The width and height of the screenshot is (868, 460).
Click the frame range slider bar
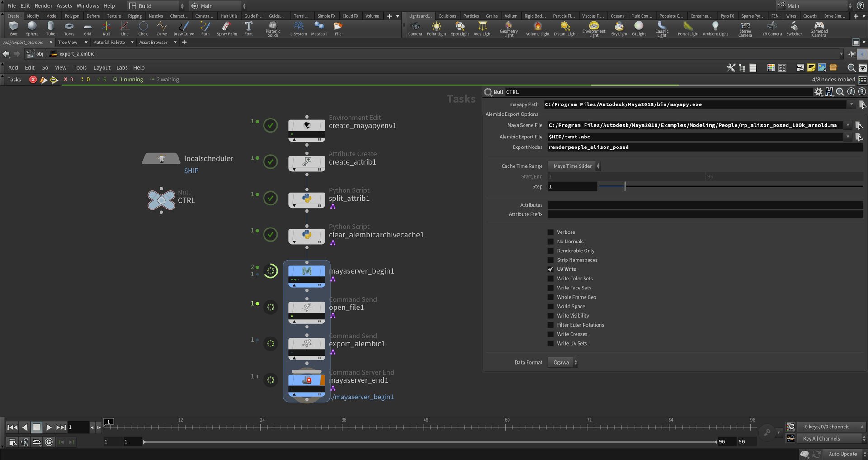coord(429,442)
